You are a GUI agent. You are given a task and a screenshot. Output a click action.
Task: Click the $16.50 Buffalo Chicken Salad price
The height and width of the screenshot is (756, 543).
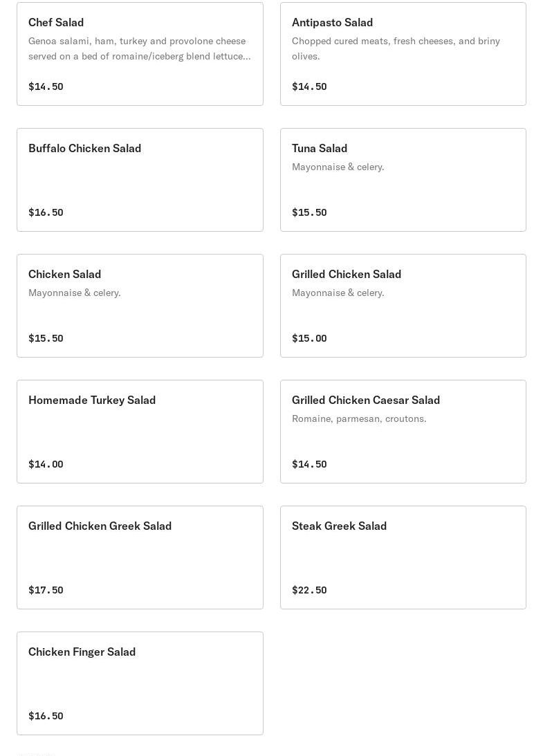click(46, 212)
